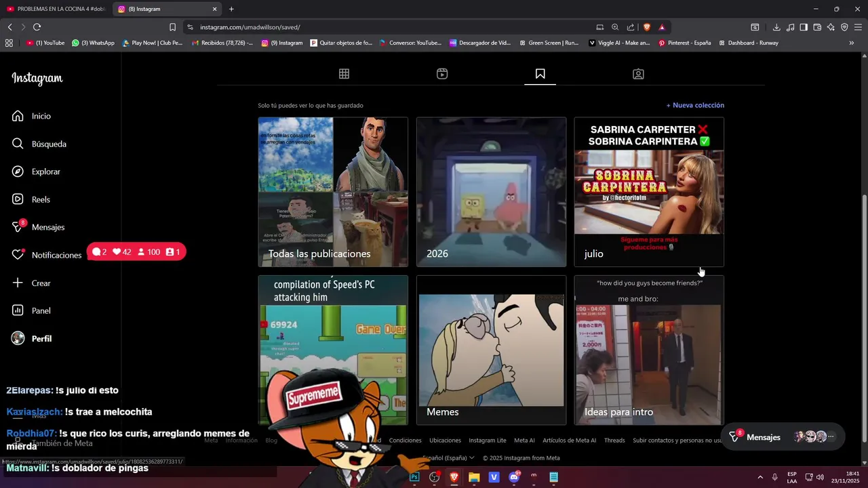Open Búsqueda search in sidebar
Viewport: 868px width, 488px height.
39,144
